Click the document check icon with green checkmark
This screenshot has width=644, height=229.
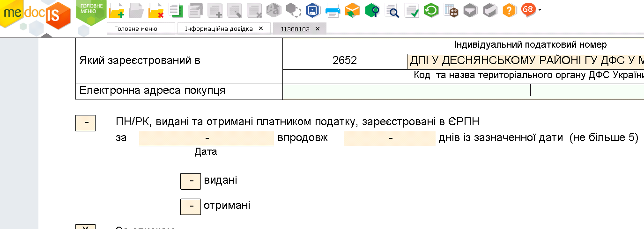click(412, 10)
